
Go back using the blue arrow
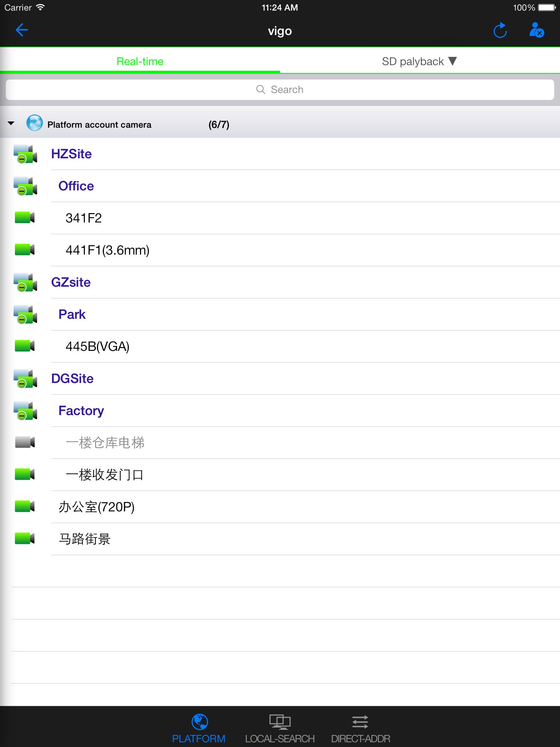coord(22,30)
